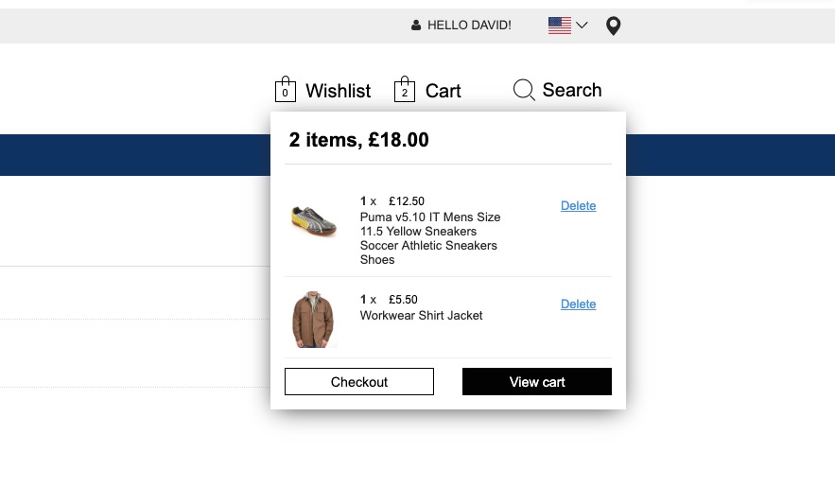Click the Search label

point(572,90)
